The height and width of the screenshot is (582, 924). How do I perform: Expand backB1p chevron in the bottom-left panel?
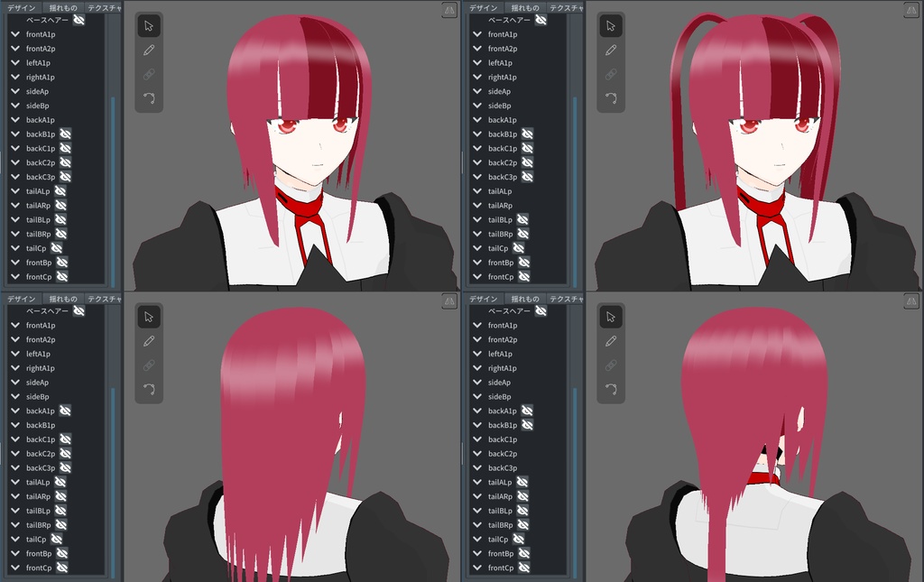pyautogui.click(x=15, y=425)
